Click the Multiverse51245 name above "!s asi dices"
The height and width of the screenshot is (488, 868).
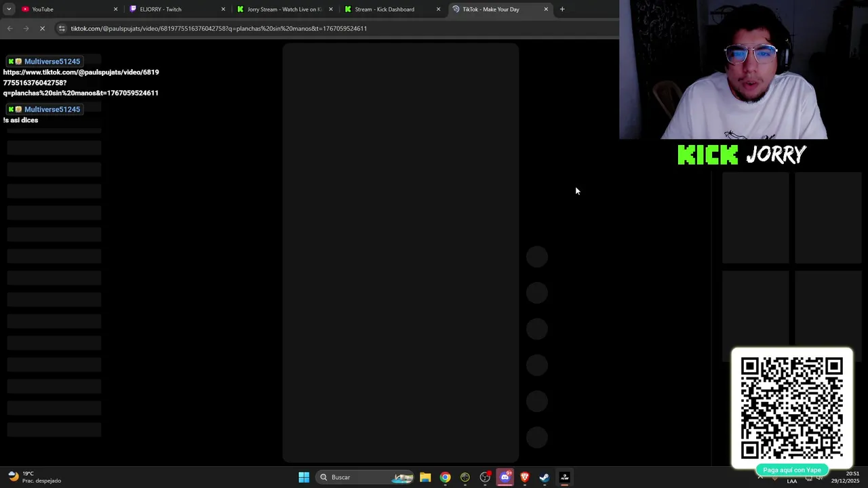pyautogui.click(x=52, y=109)
